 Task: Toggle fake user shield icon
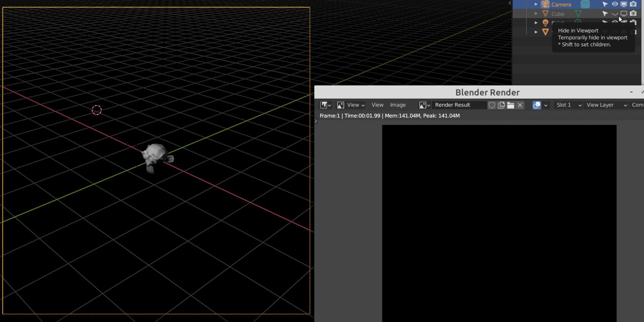(x=492, y=105)
